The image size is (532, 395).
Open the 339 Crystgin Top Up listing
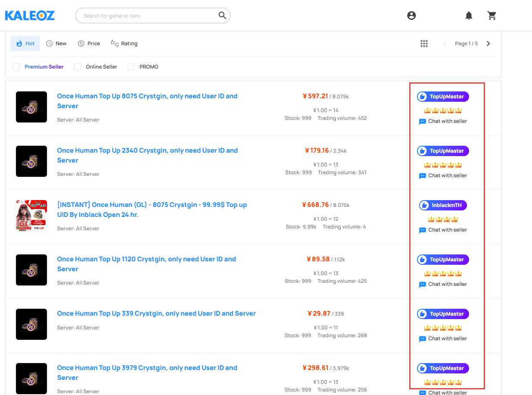click(x=156, y=313)
